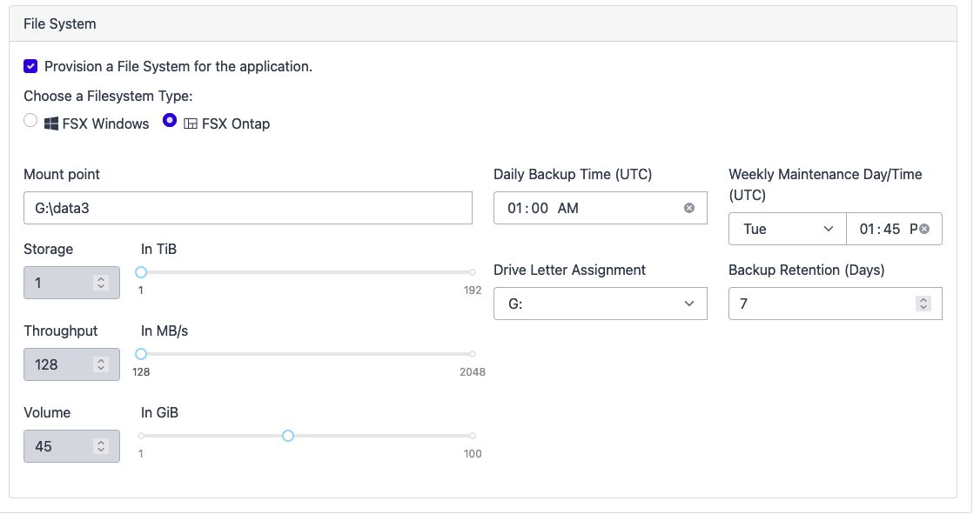Click the Mount point text field

pos(247,208)
